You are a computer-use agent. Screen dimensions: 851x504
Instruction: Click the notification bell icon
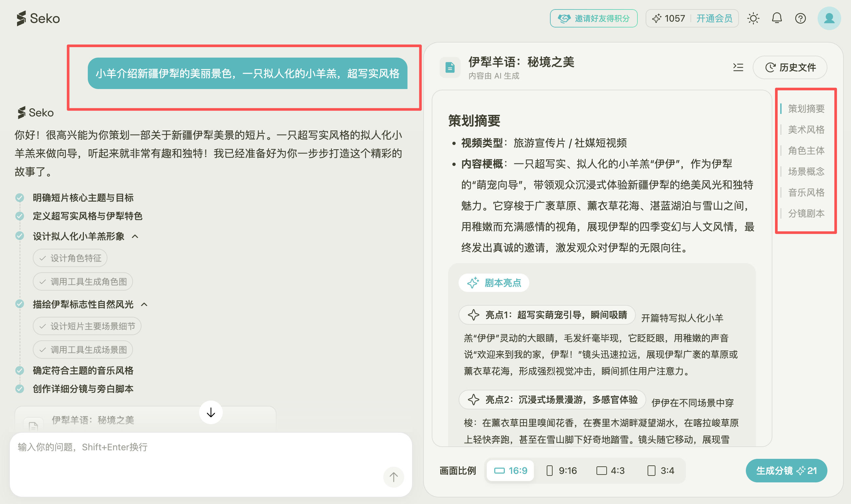point(777,18)
